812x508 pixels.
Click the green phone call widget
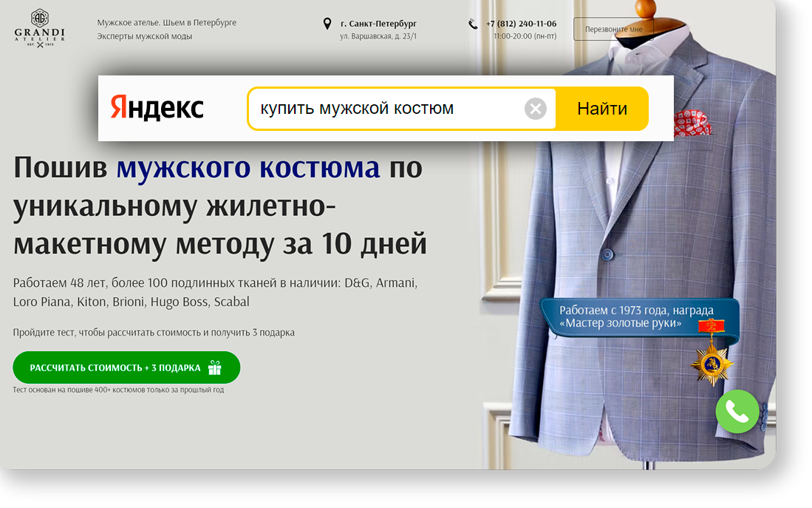(737, 412)
